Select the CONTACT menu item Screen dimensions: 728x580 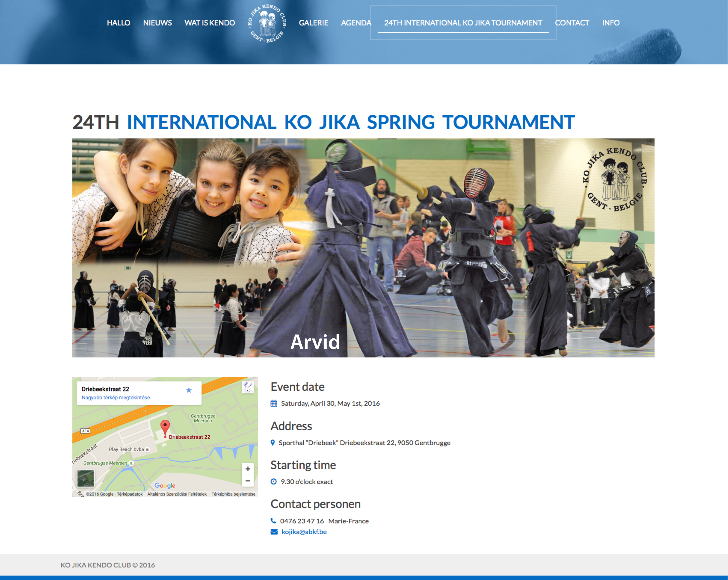tap(572, 23)
